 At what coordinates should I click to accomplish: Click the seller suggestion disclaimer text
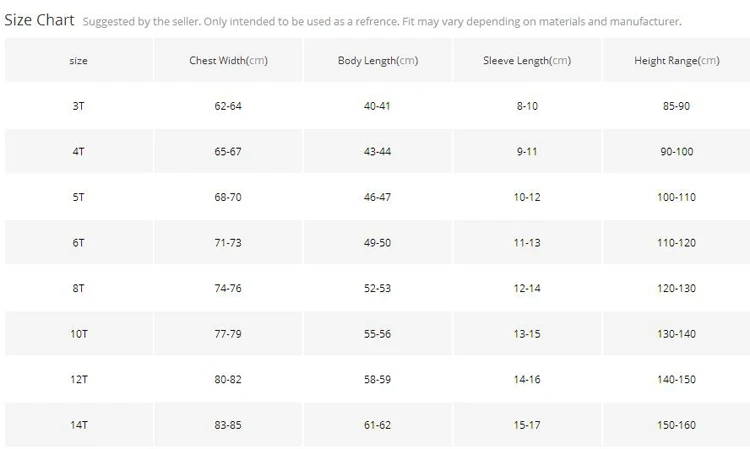381,21
